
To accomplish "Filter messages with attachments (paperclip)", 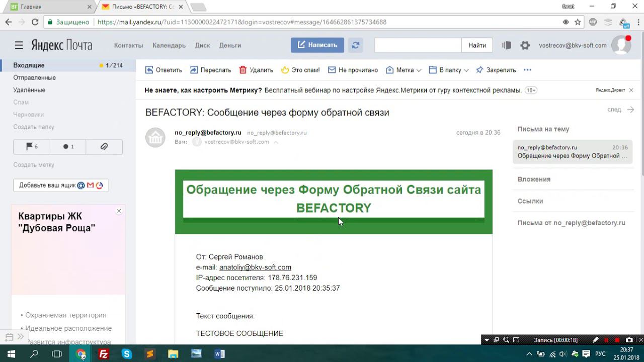I will 104,146.
